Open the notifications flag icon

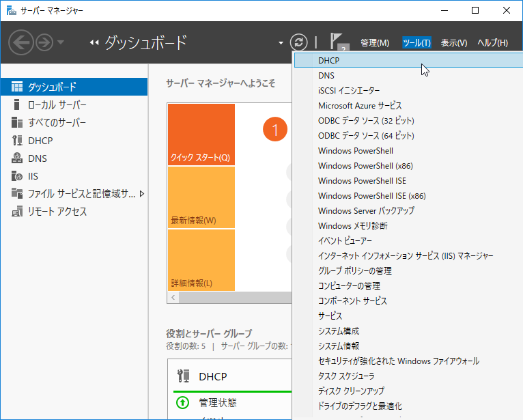pos(339,42)
